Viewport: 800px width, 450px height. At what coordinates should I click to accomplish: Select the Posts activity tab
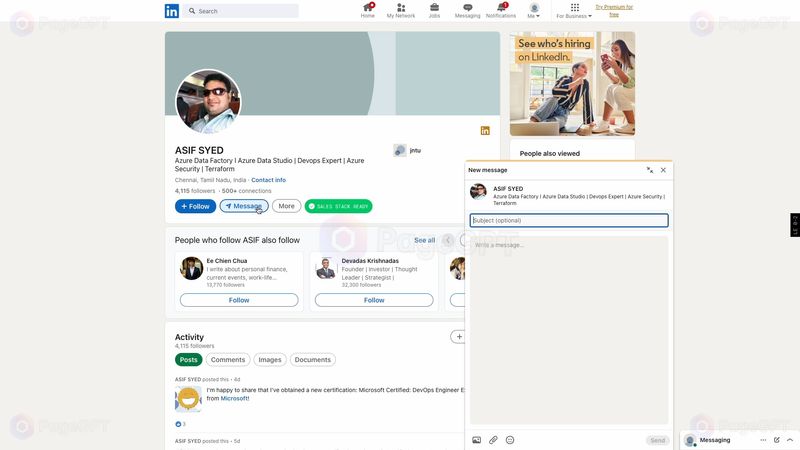point(188,360)
